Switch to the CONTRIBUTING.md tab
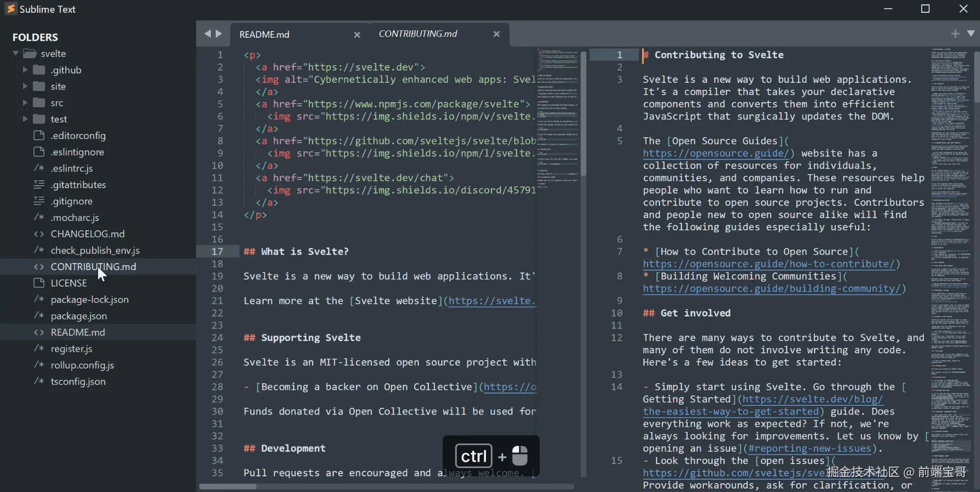Image resolution: width=980 pixels, height=492 pixels. click(418, 34)
